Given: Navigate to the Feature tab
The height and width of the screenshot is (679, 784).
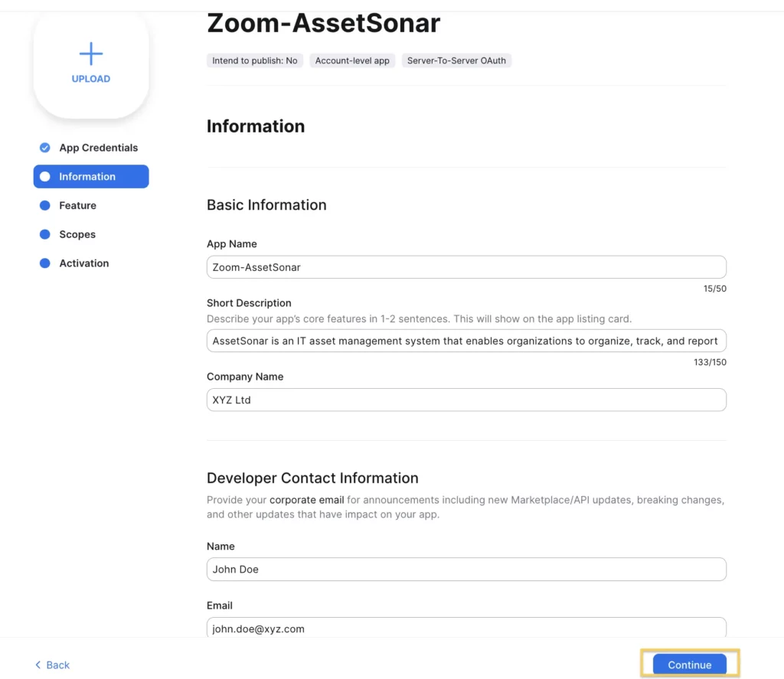Looking at the screenshot, I should 77,205.
